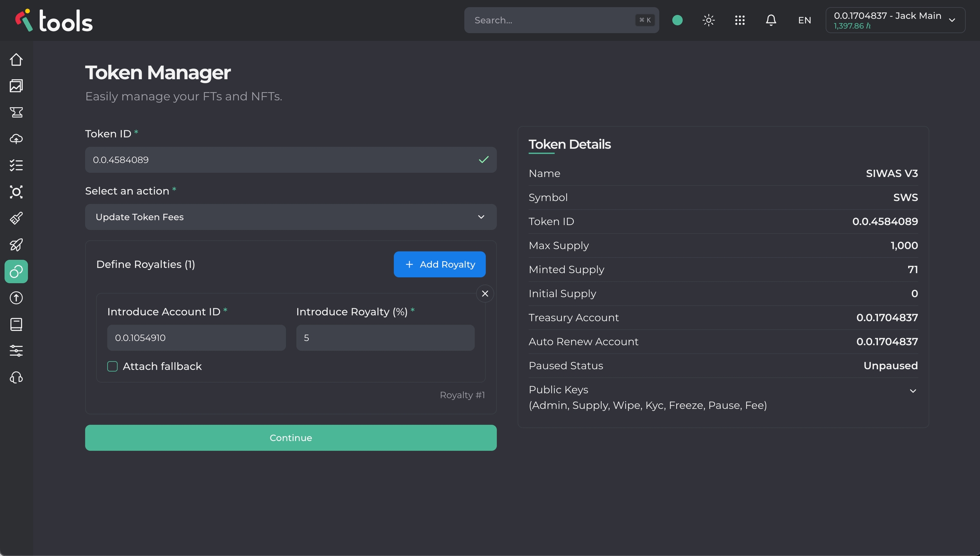Click the notifications bell icon

pyautogui.click(x=771, y=20)
